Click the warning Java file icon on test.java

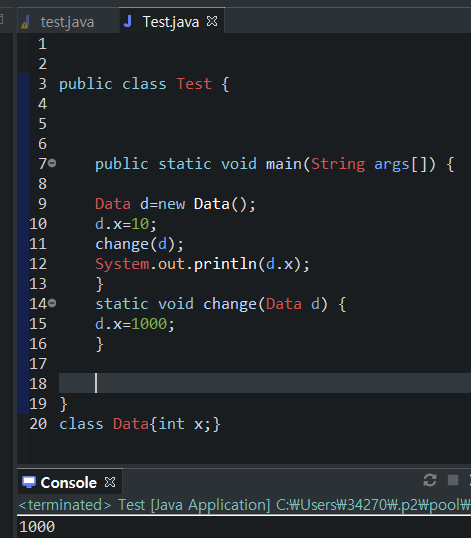click(26, 22)
